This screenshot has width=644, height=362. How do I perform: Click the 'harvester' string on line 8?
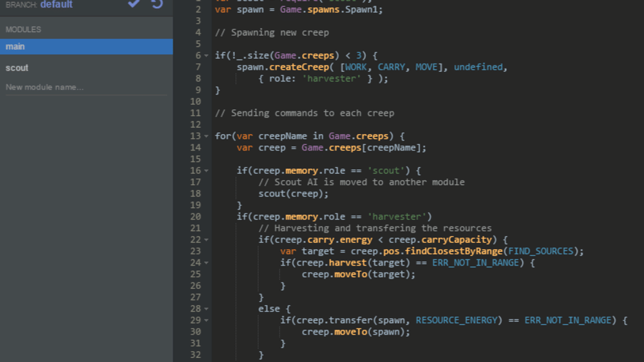pyautogui.click(x=332, y=79)
